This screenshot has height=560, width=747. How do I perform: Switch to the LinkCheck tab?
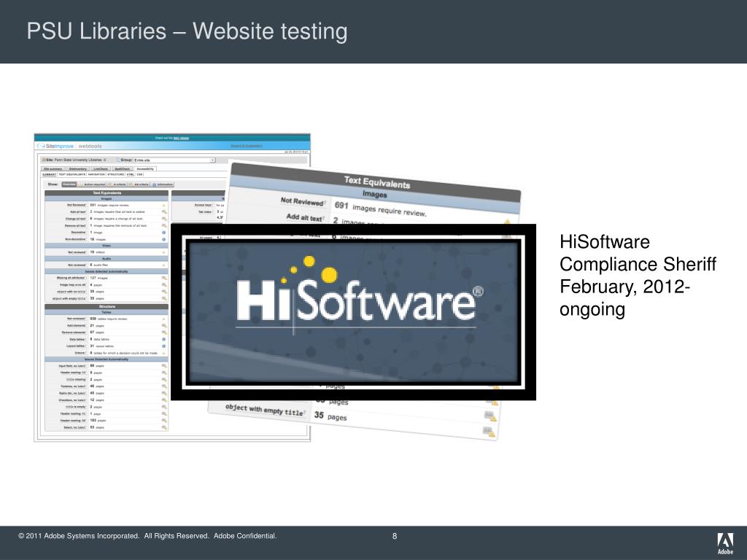[x=101, y=168]
